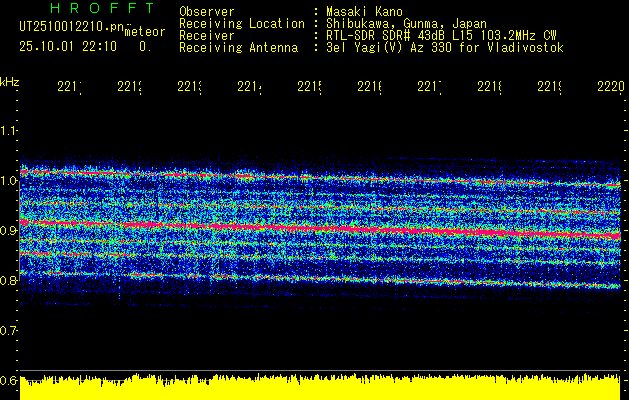Viewport: 629px width, 400px height.
Task: Click the 2219 time marker
Action: click(550, 86)
